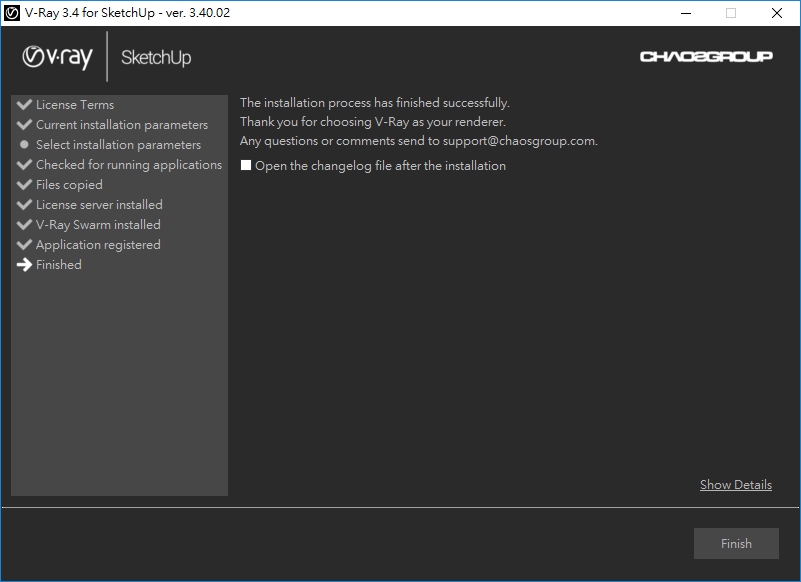
Task: Click the SketchUp label in header
Action: [x=156, y=57]
